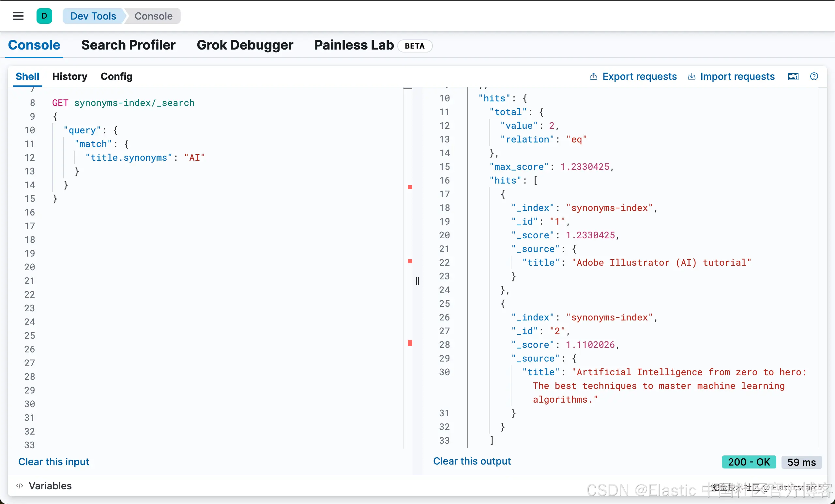Click the green D space avatar
Image resolution: width=835 pixels, height=504 pixels.
(44, 16)
